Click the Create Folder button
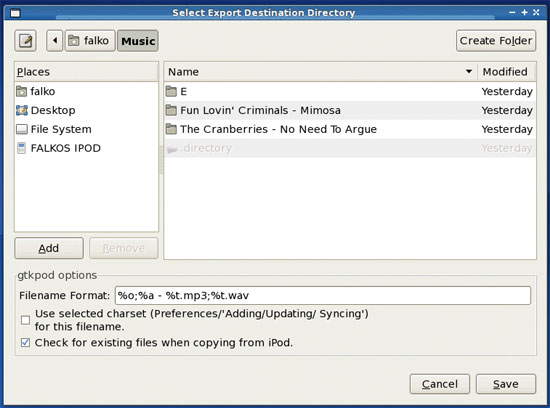Screen dimensions: 550x408 pyautogui.click(x=496, y=41)
